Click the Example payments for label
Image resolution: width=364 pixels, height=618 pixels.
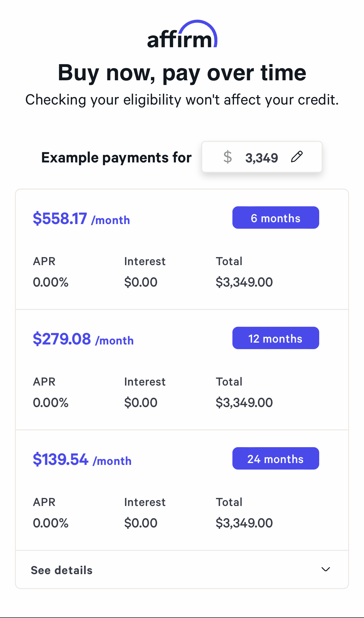click(116, 158)
